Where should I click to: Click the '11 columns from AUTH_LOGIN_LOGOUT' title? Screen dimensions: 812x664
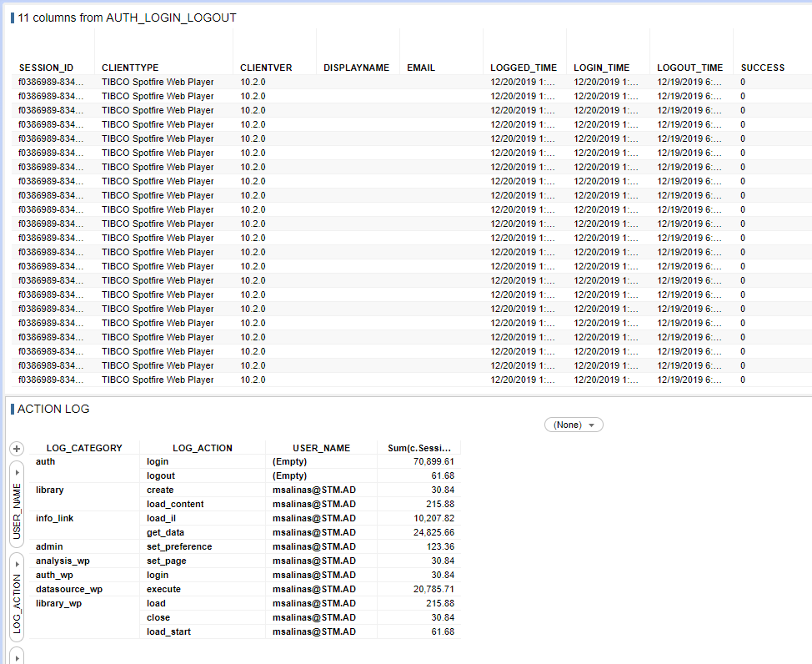pos(127,18)
